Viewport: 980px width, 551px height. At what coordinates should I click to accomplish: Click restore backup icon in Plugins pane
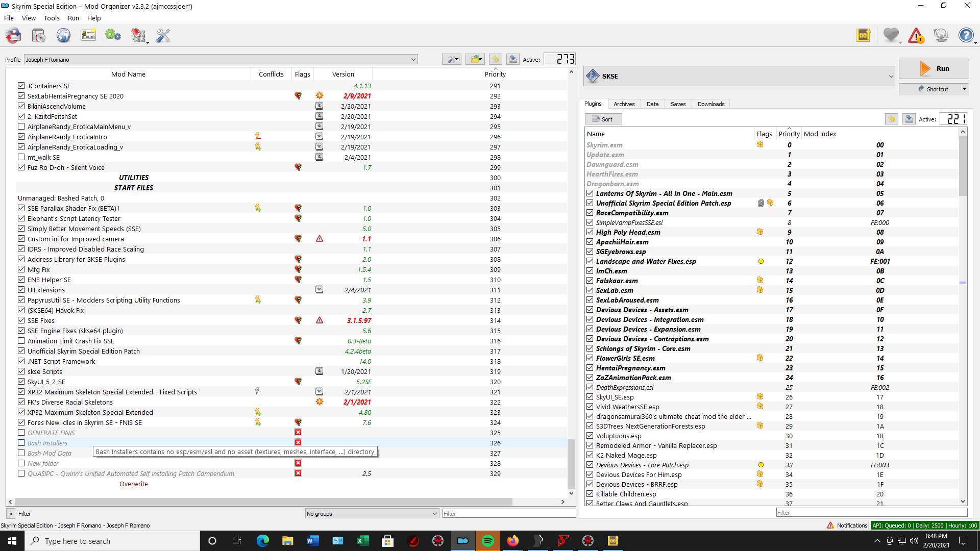pos(891,119)
